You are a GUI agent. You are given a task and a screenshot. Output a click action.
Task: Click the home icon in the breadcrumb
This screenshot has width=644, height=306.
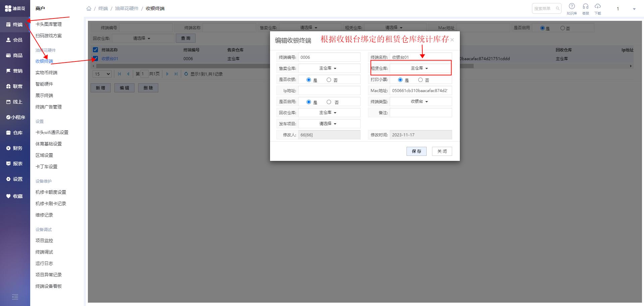(x=89, y=8)
